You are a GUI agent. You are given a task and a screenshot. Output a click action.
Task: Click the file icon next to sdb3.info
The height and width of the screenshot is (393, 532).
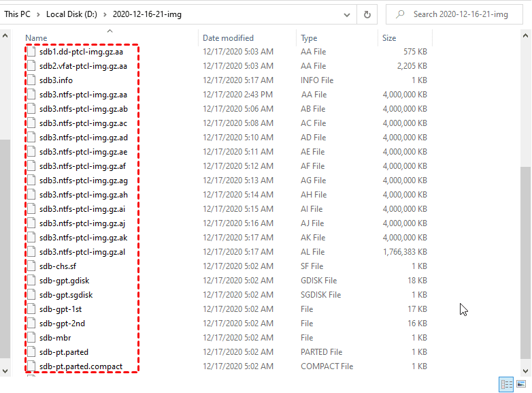coord(32,80)
